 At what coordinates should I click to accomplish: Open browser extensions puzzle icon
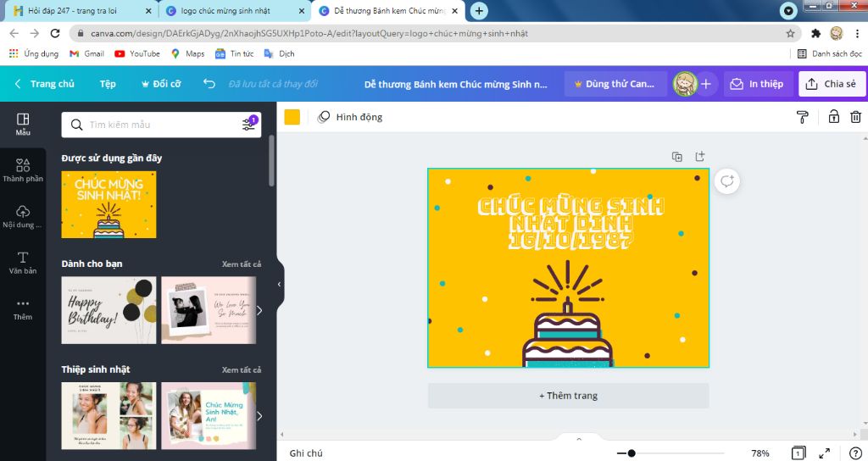click(815, 33)
